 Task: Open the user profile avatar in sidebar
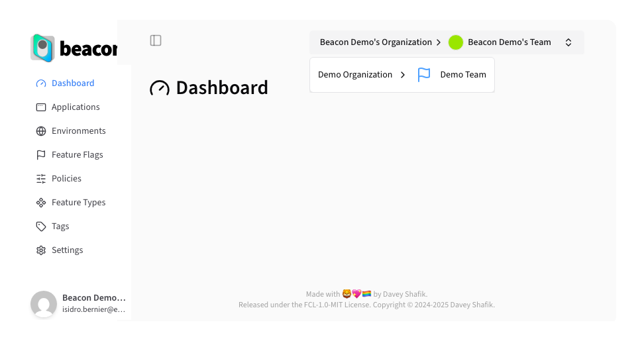(44, 304)
